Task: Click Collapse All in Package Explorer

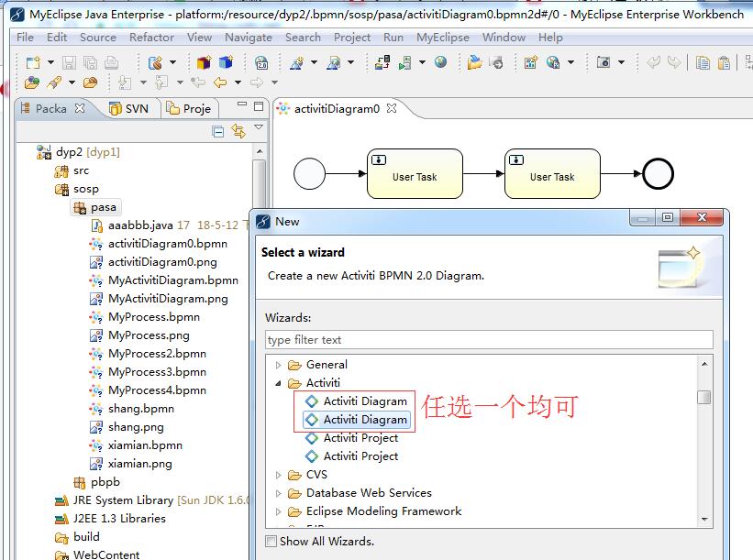Action: [218, 131]
